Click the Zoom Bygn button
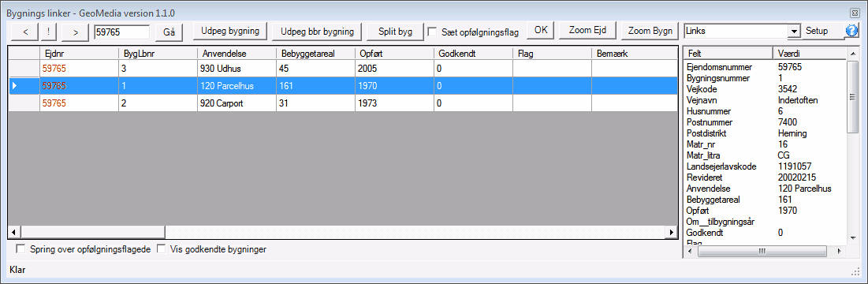Screen dimensions: 868x284 pyautogui.click(x=650, y=31)
